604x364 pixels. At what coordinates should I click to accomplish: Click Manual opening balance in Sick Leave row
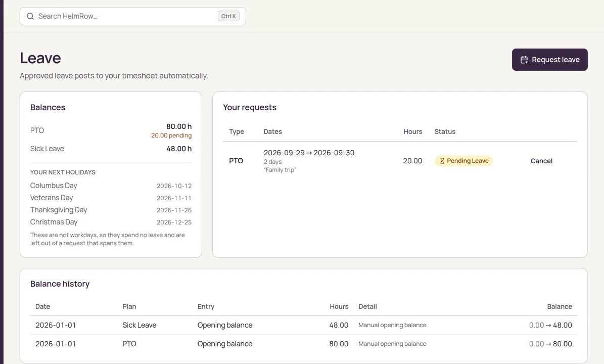pos(393,325)
